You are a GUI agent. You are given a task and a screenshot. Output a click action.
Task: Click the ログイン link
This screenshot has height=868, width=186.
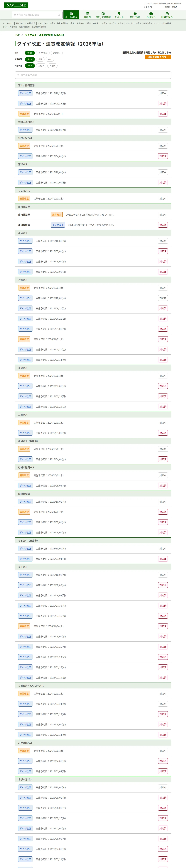point(149,7)
